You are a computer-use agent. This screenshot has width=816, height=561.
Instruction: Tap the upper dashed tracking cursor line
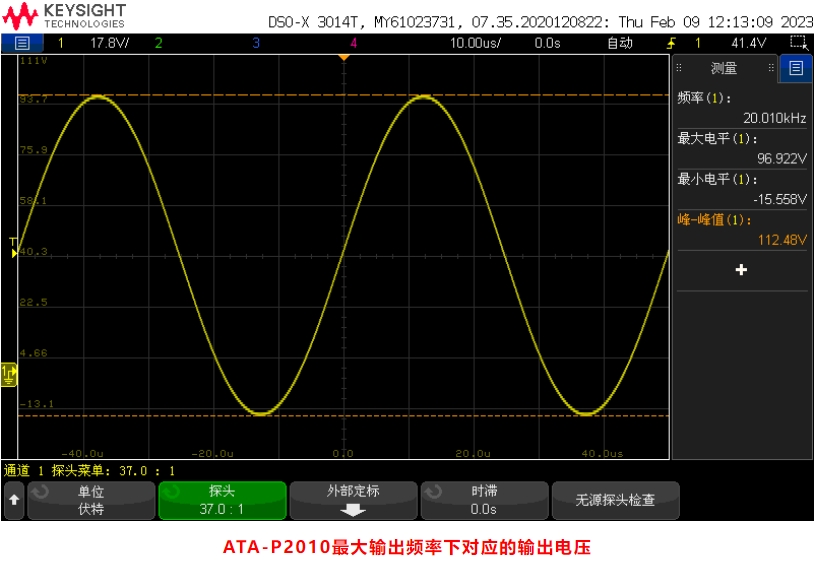point(343,95)
